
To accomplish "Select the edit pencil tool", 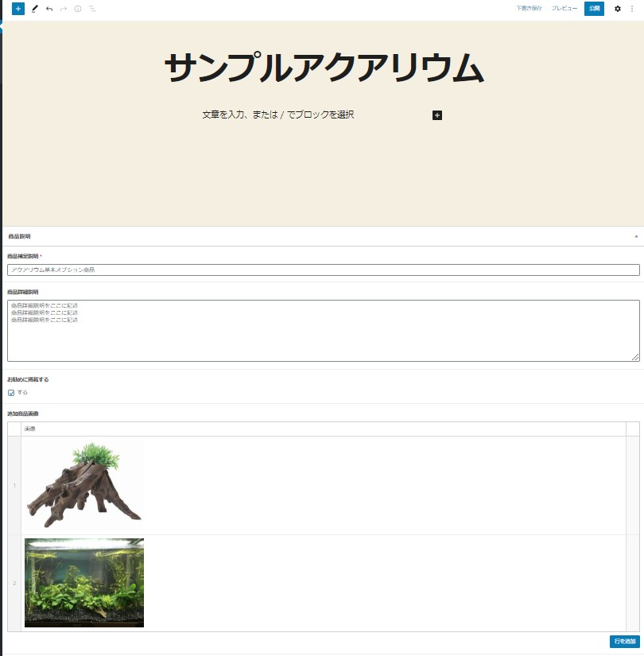I will 35,9.
